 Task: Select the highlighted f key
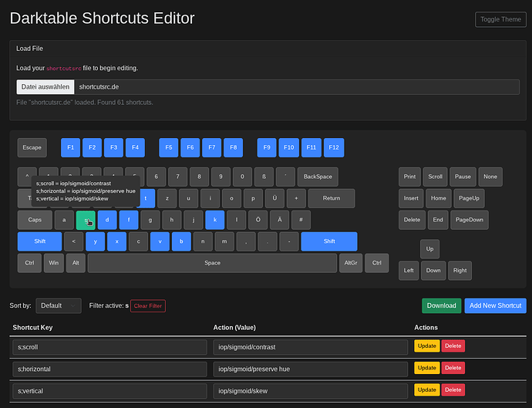point(129,220)
